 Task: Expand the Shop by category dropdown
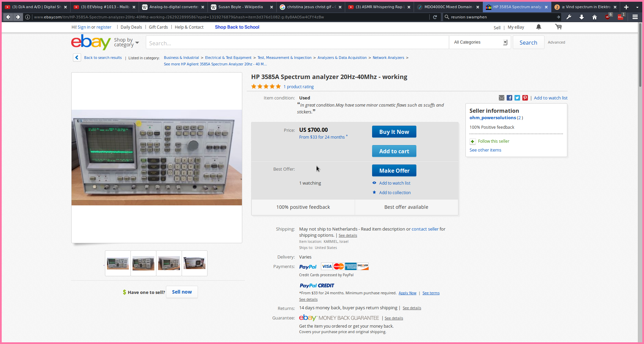[x=126, y=43]
